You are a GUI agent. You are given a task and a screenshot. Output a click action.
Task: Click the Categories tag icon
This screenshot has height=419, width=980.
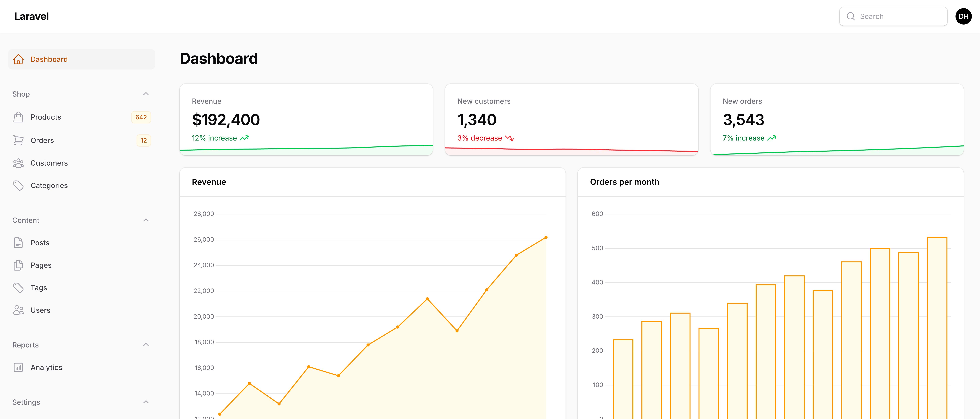point(18,185)
